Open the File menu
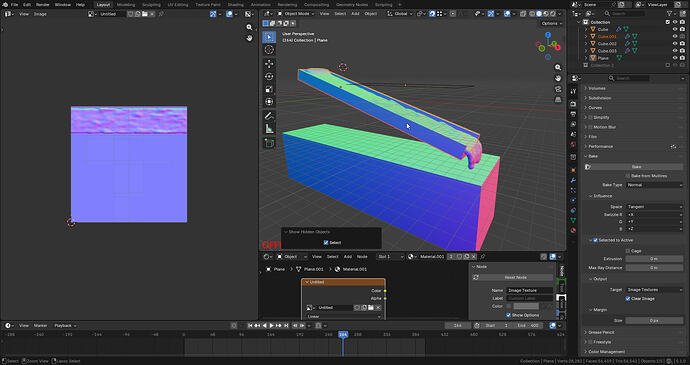The height and width of the screenshot is (365, 690). pos(15,4)
